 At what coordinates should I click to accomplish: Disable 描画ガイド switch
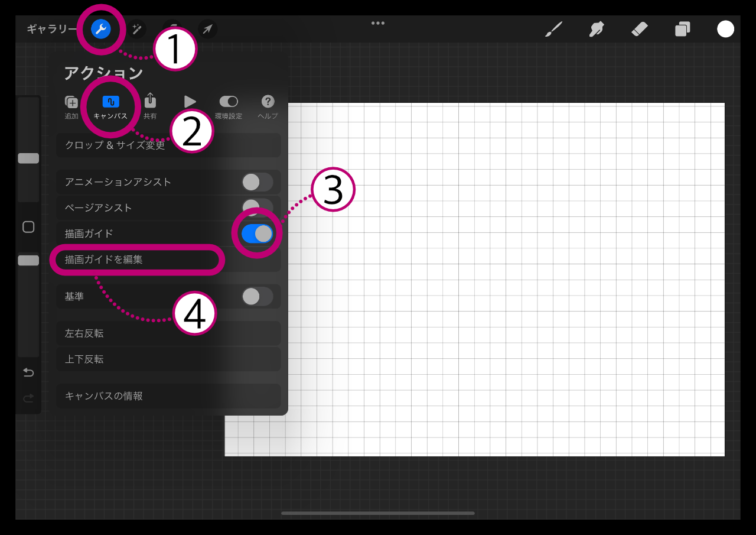click(x=258, y=234)
